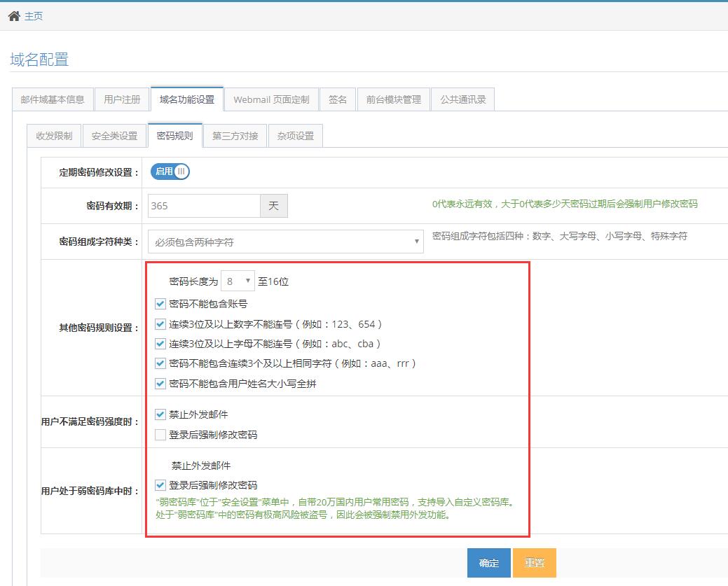Click the 天 unit addon beside validity field
Image resolution: width=728 pixels, height=586 pixels.
[x=273, y=206]
